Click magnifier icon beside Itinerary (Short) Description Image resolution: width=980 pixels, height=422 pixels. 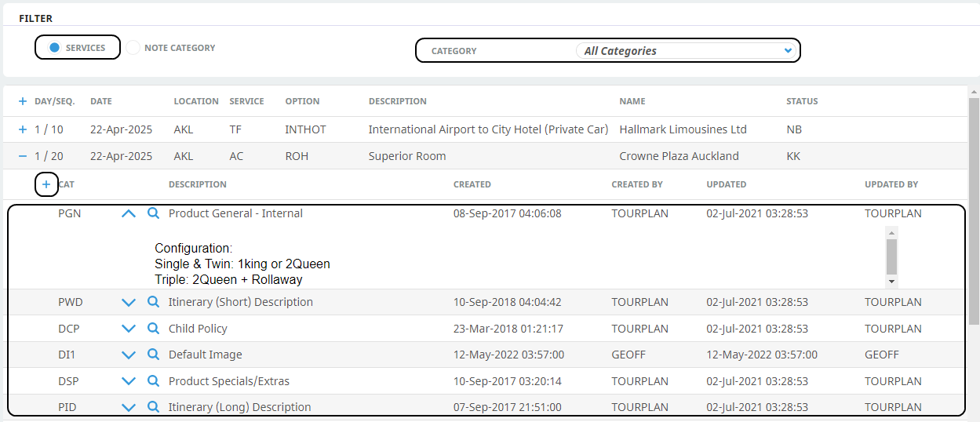point(154,302)
